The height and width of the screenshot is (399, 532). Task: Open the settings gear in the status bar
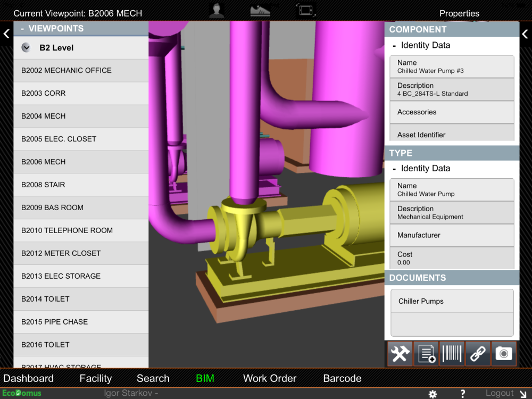click(433, 394)
